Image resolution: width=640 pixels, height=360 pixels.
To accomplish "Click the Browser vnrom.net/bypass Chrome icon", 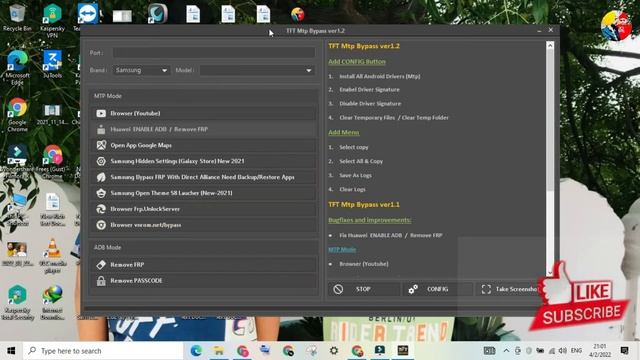I will point(101,225).
